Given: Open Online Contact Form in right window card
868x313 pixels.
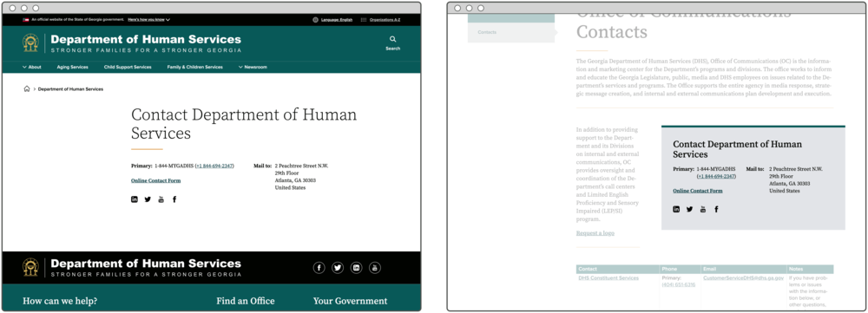Looking at the screenshot, I should pos(698,191).
